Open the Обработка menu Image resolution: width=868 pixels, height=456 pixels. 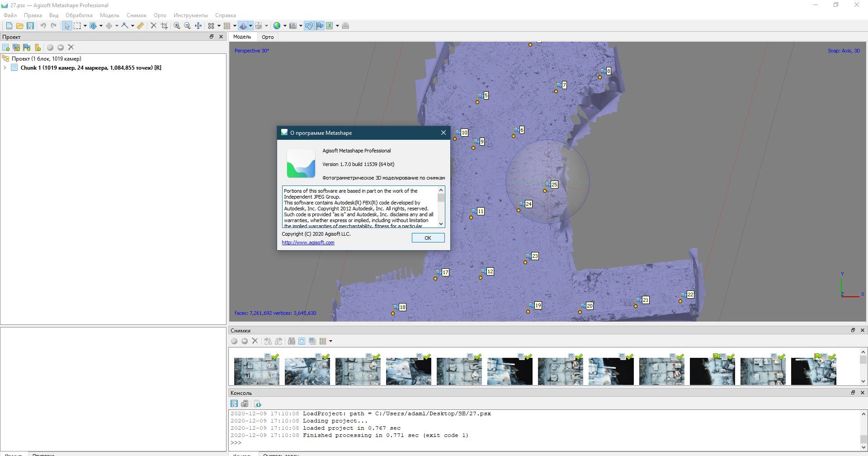(x=79, y=15)
